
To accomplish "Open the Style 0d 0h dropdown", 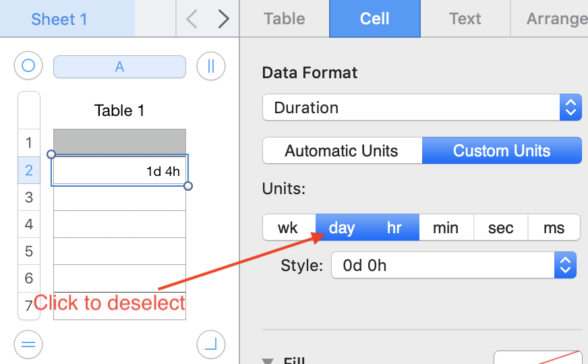I will (x=454, y=266).
